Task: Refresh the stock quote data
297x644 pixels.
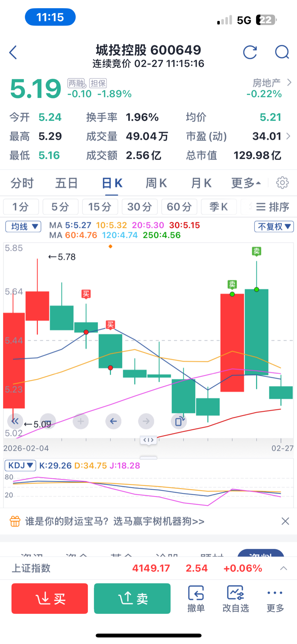Action: click(250, 52)
